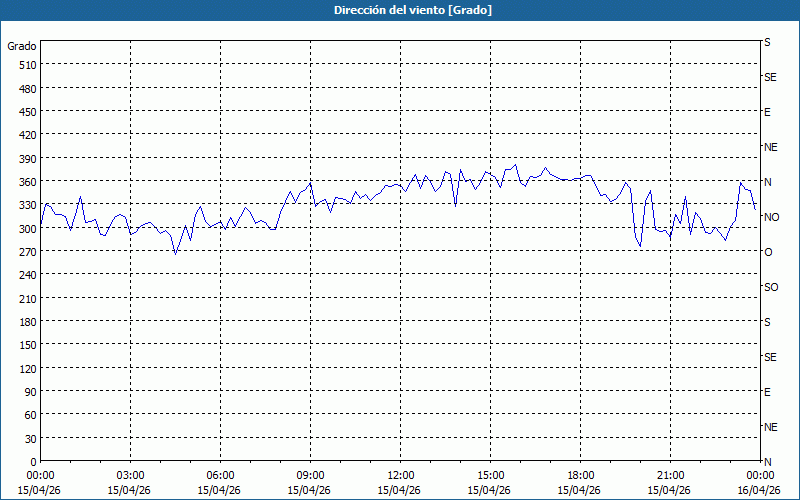
Task: Click the 'Grado' y-axis unit label
Action: (x=22, y=46)
